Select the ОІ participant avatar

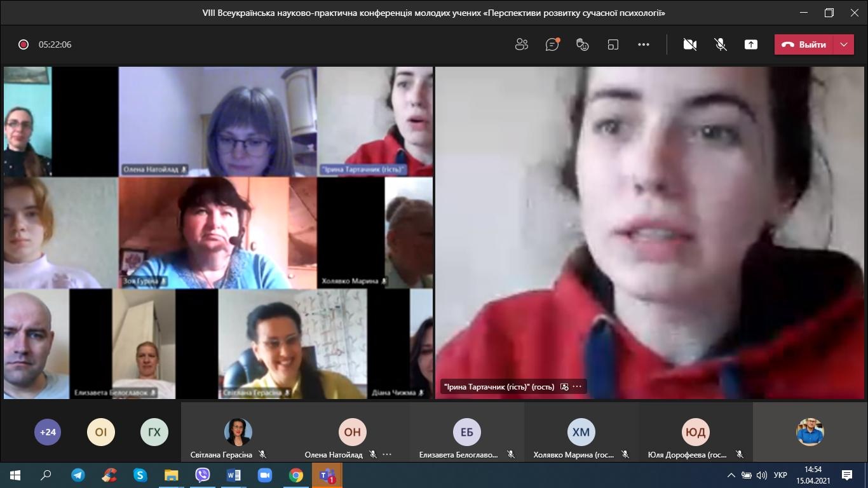(x=101, y=433)
